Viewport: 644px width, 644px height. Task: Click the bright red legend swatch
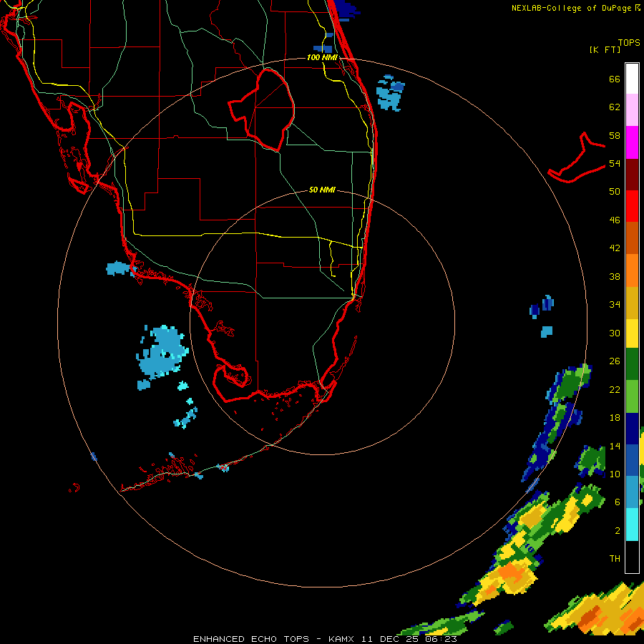632,206
